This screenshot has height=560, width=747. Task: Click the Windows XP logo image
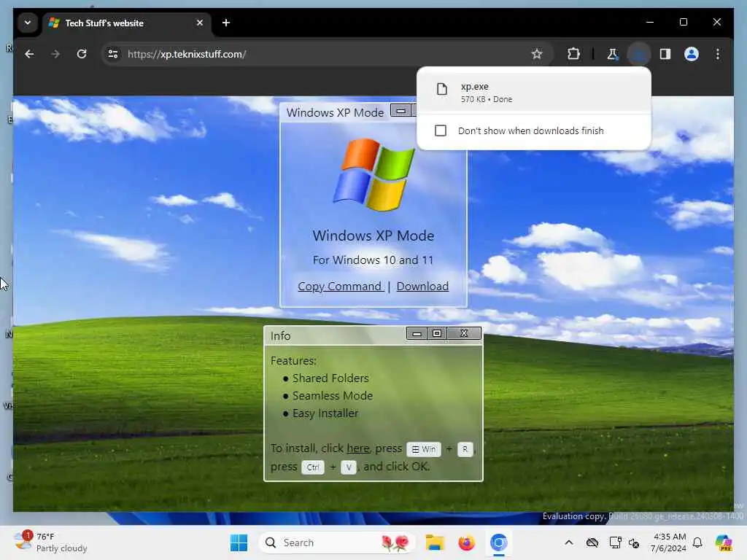pyautogui.click(x=374, y=175)
